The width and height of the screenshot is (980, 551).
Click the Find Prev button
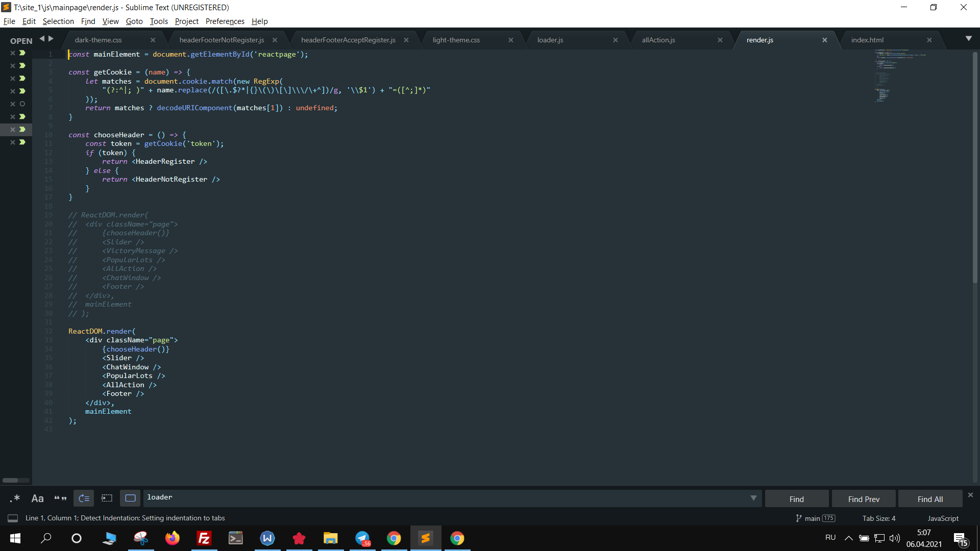[x=864, y=499]
